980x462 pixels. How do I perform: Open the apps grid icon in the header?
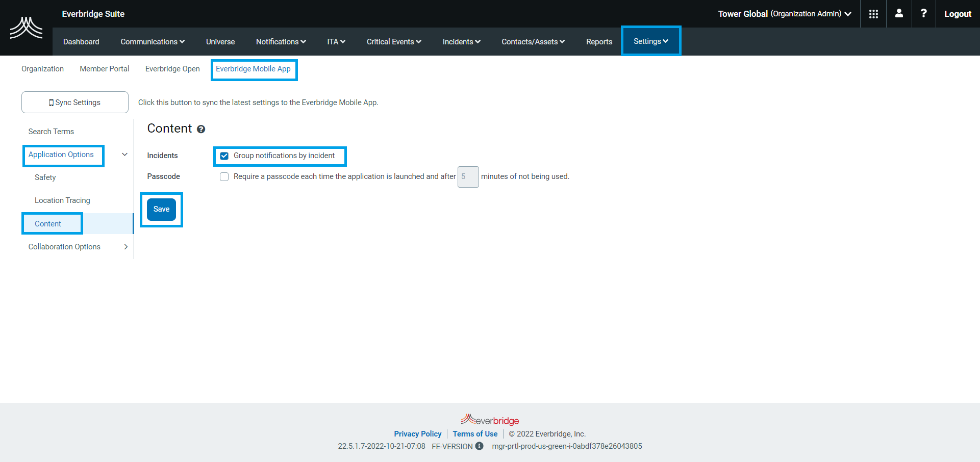873,14
